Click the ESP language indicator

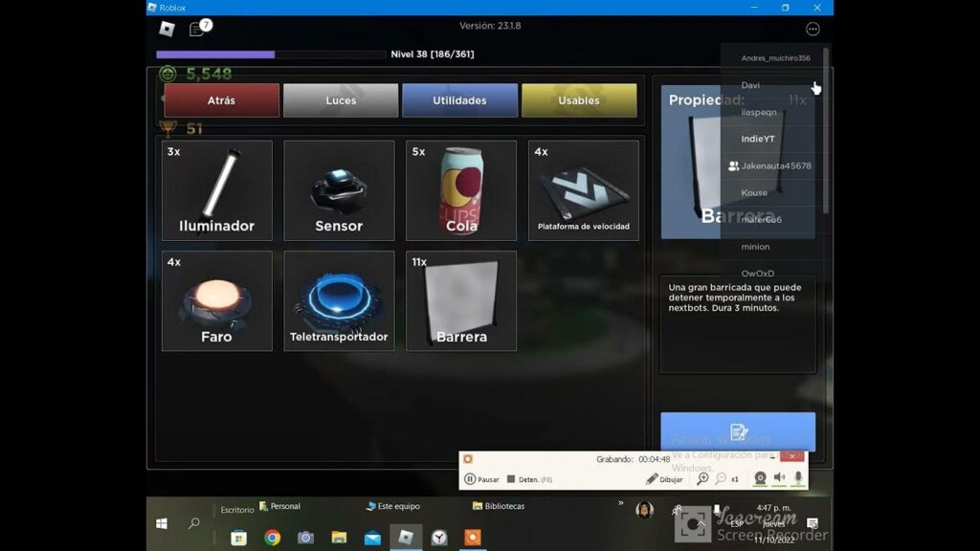737,523
